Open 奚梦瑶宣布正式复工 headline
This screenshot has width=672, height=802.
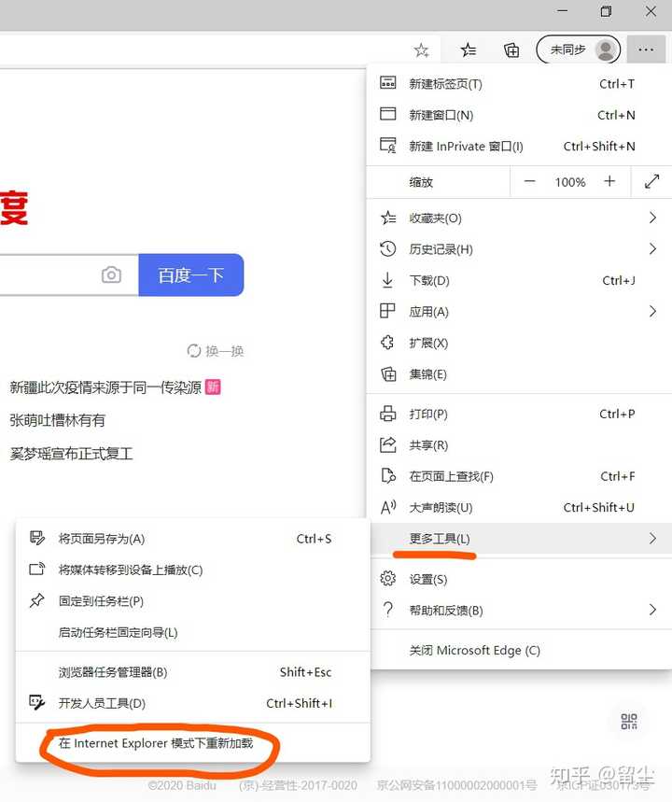tap(71, 454)
